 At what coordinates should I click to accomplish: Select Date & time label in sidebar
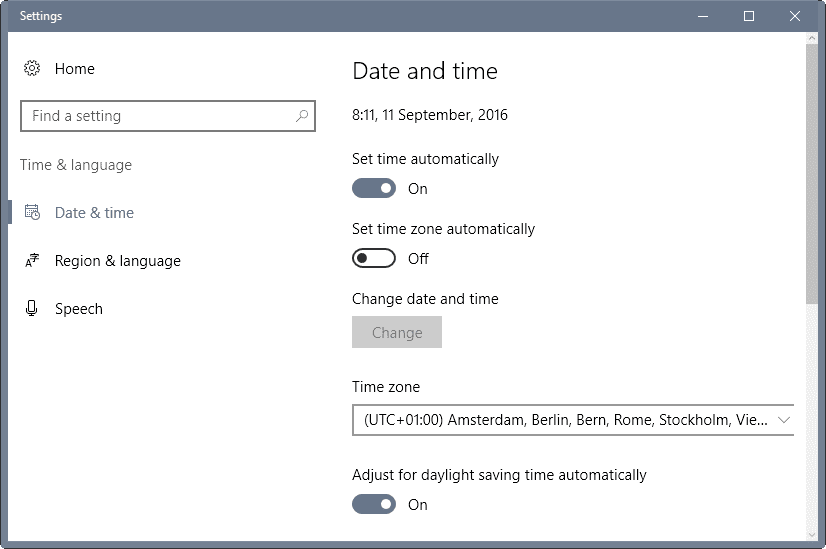point(94,212)
